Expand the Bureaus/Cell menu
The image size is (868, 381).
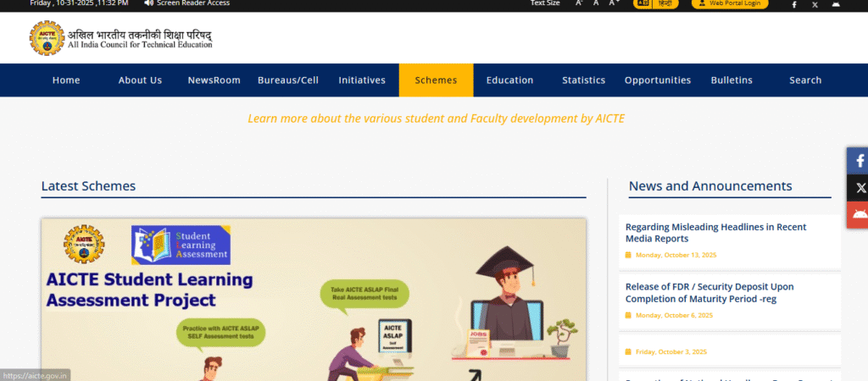[288, 80]
